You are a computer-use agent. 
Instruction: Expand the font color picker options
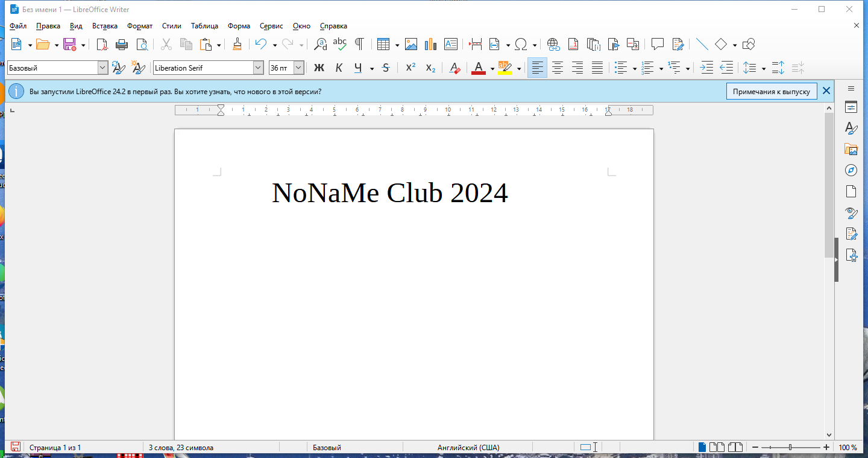492,68
